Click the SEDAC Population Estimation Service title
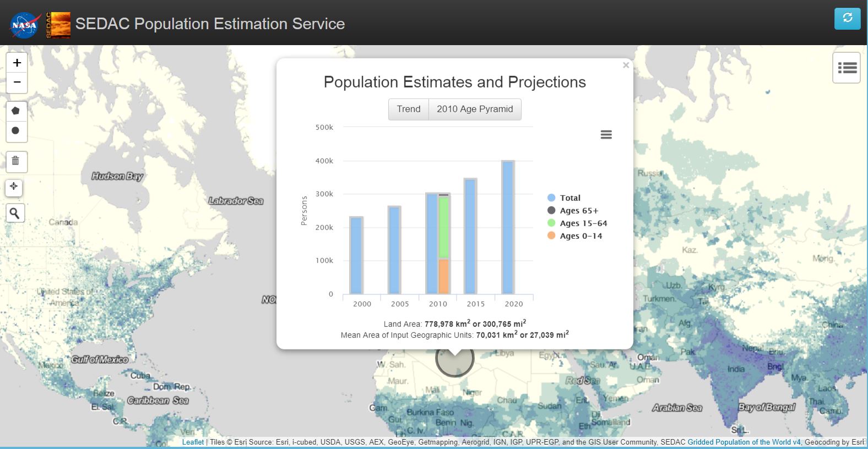The image size is (868, 449). [210, 24]
